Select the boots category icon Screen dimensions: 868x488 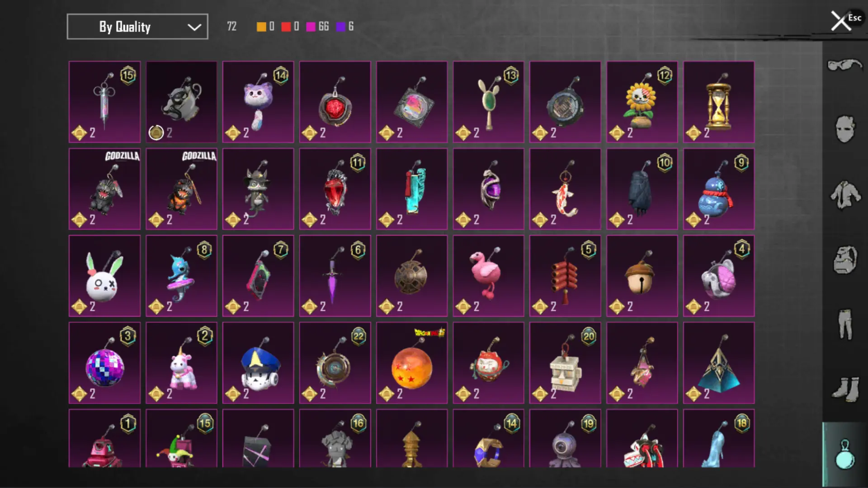click(x=845, y=389)
